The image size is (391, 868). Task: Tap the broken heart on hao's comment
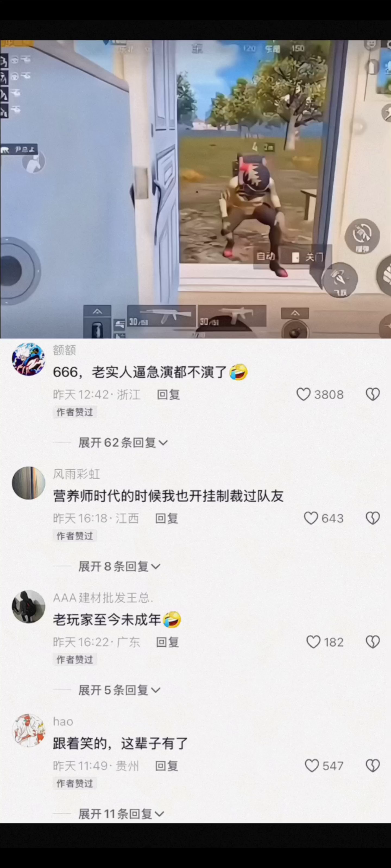point(373,765)
